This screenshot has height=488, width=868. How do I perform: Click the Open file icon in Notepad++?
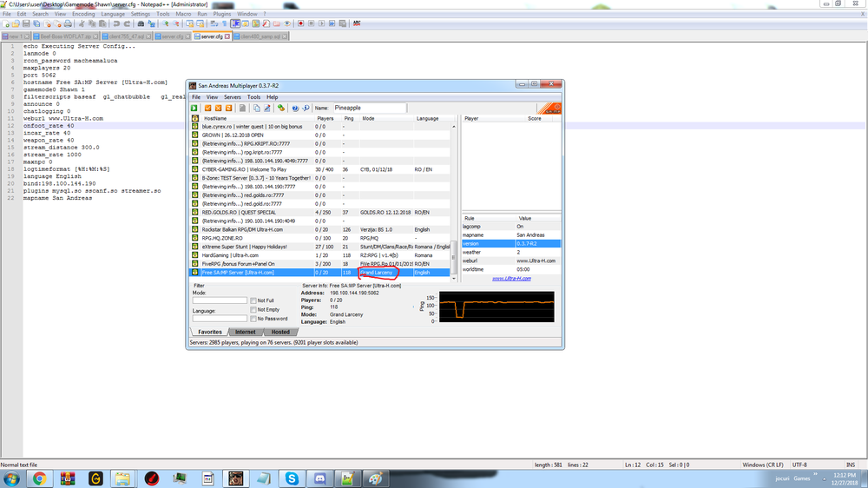click(16, 23)
